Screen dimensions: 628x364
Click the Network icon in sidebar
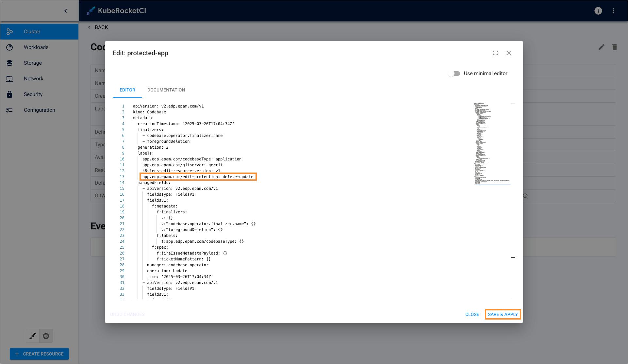pyautogui.click(x=9, y=79)
